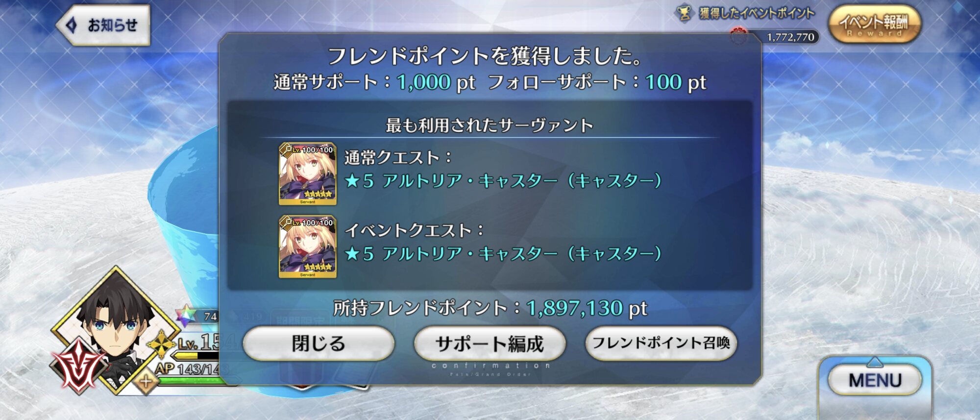Viewport: 980px width, 420px height.
Task: Click the AP 143 gauge bar
Action: [189, 380]
